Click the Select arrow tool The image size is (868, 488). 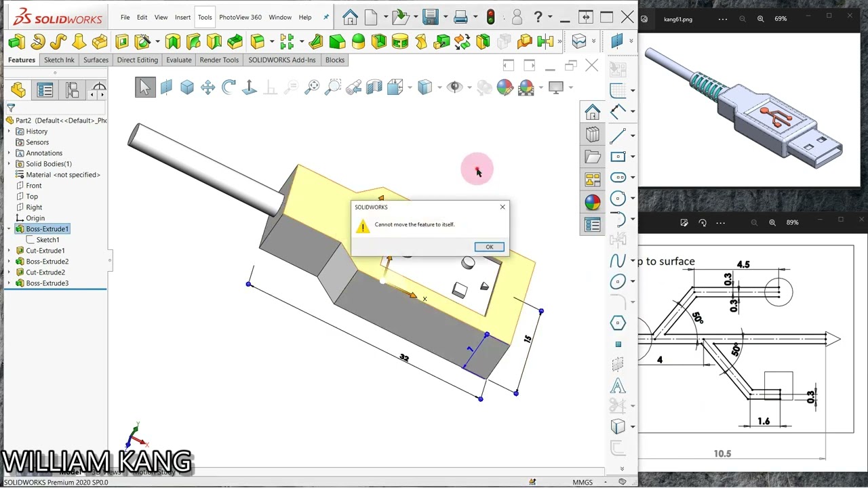pos(145,87)
